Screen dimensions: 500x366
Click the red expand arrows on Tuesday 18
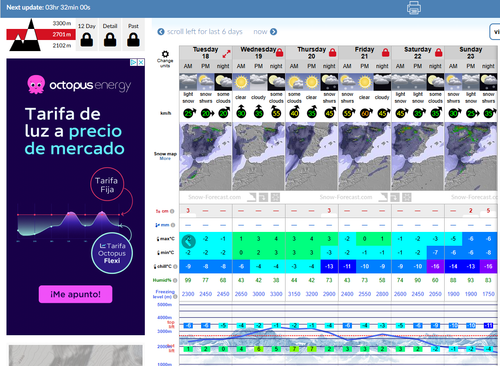pos(226,54)
